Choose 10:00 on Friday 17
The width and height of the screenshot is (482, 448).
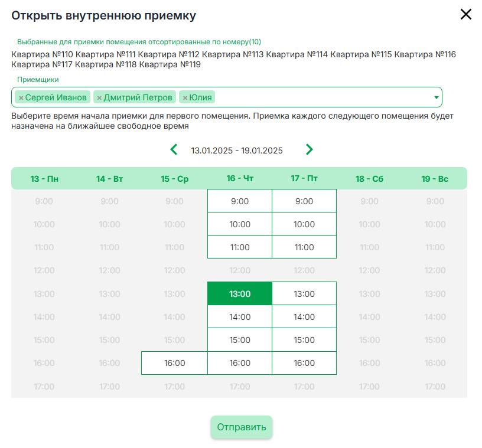coord(304,224)
